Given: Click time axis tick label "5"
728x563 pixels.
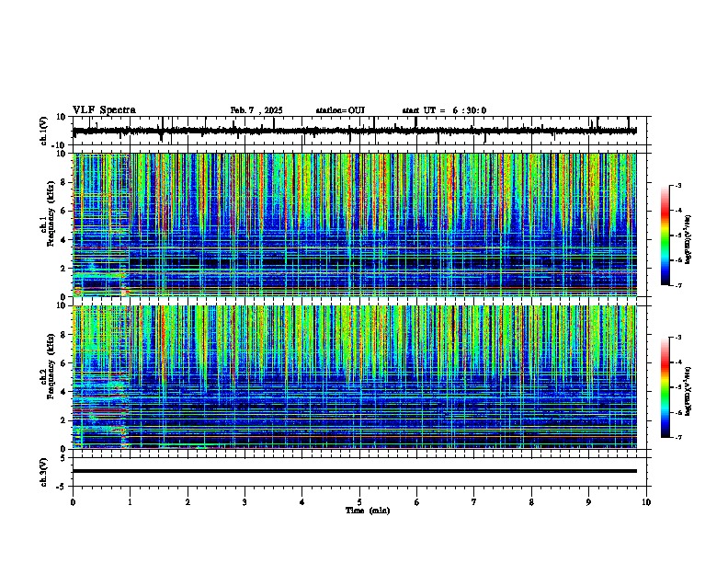Looking at the screenshot, I should [359, 502].
